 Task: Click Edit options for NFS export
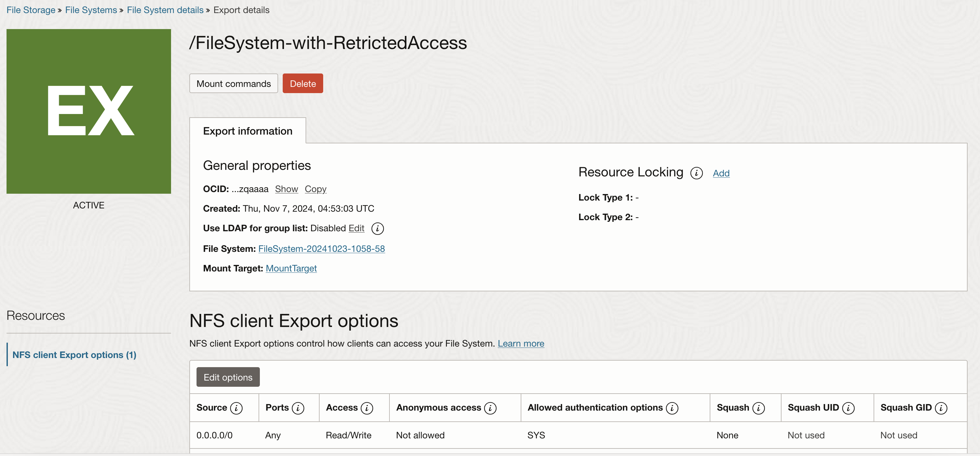pos(228,377)
